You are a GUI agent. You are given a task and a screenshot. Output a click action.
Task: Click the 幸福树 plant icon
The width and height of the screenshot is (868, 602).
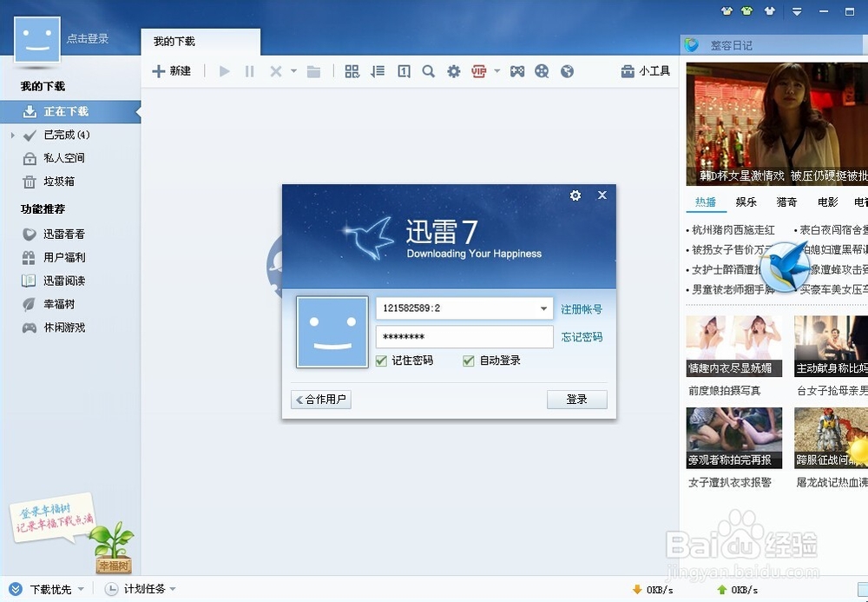114,547
